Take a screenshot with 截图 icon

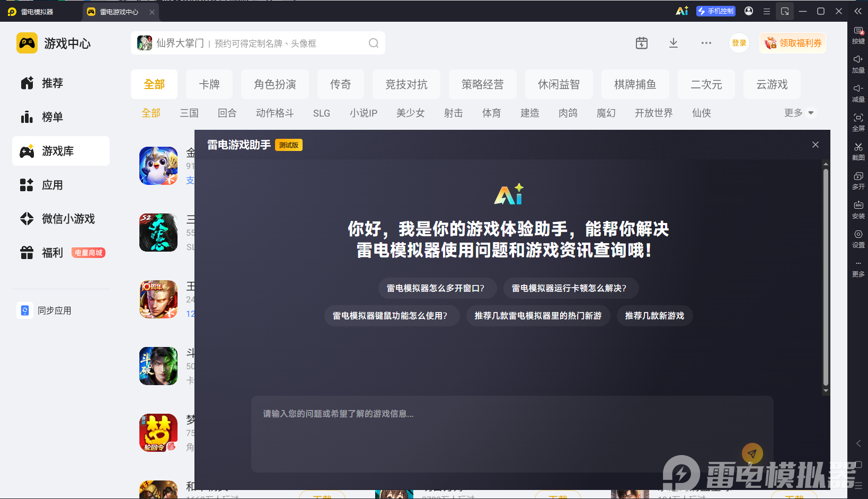[x=858, y=152]
